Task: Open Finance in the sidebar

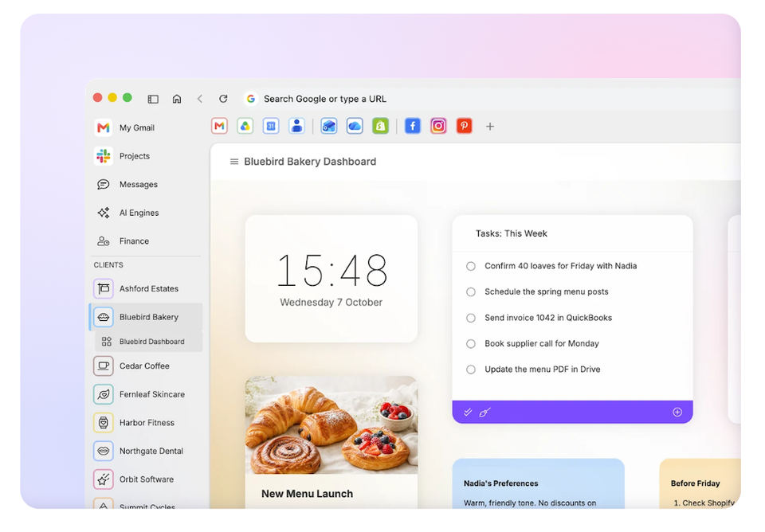Action: pos(147,241)
